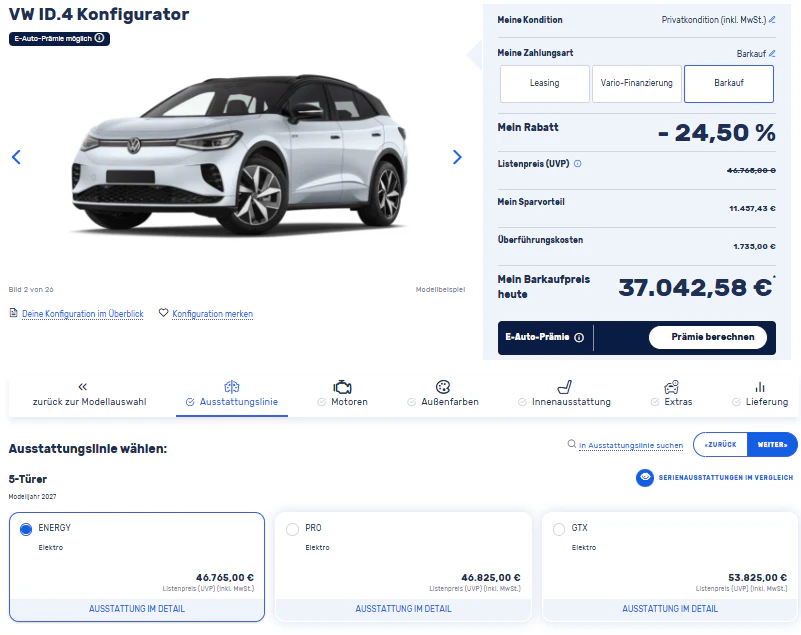Click Prämie berechnen button
The image size is (801, 635).
[x=708, y=337]
